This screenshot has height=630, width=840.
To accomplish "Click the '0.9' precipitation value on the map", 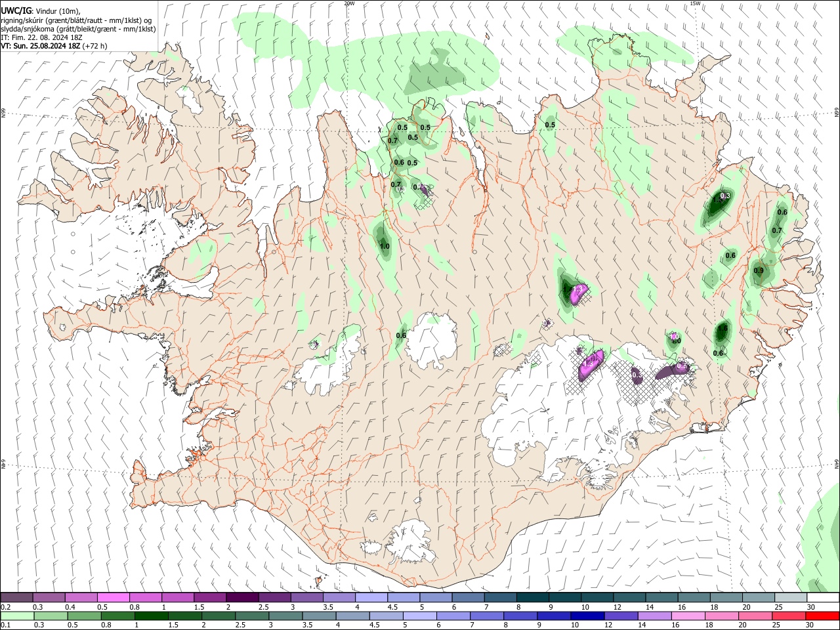I will coord(759,270).
